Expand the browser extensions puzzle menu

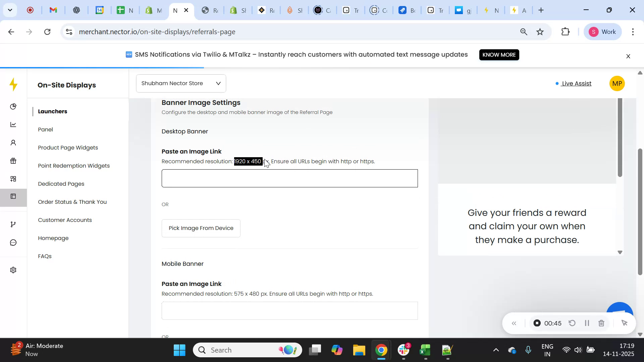565,32
